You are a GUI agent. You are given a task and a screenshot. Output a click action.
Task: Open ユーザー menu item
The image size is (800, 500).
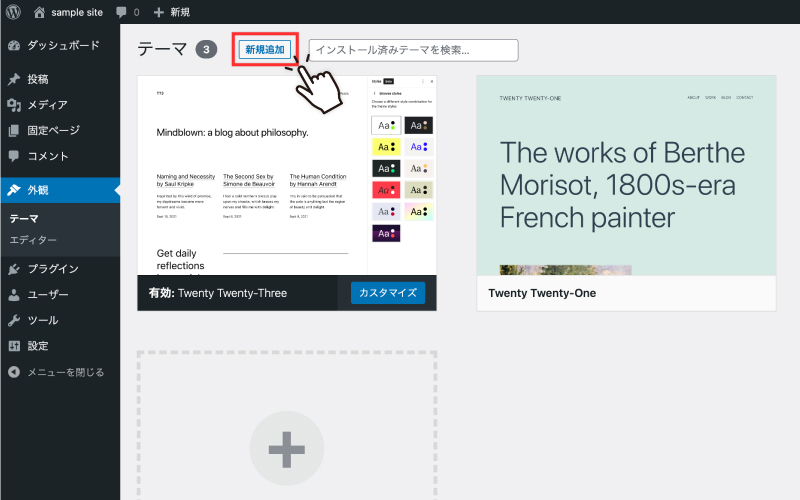tap(60, 295)
